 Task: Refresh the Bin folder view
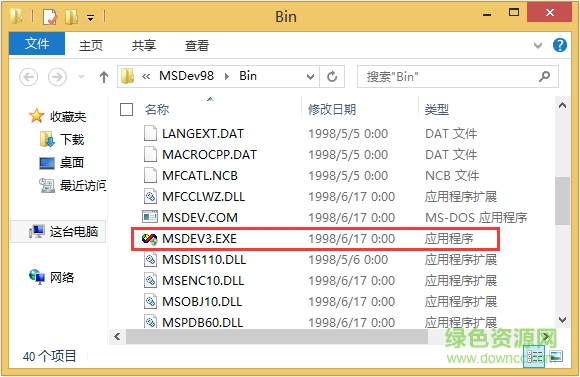coord(332,77)
